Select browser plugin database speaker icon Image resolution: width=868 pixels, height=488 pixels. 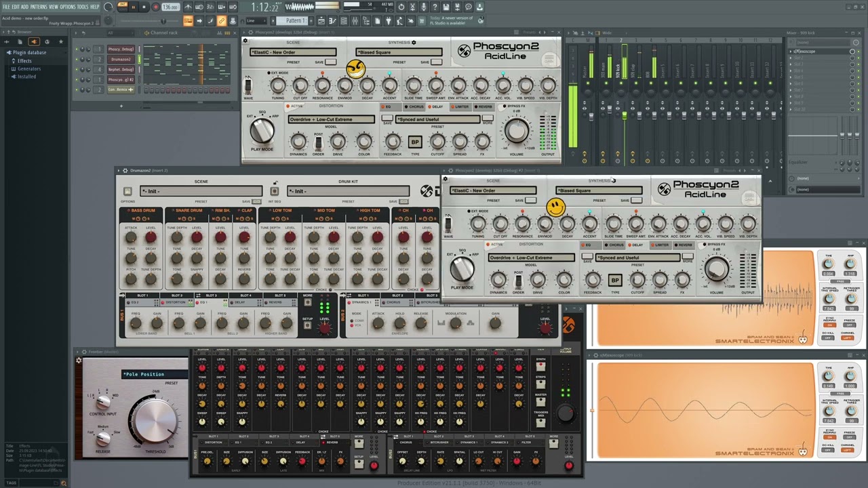[x=33, y=41]
